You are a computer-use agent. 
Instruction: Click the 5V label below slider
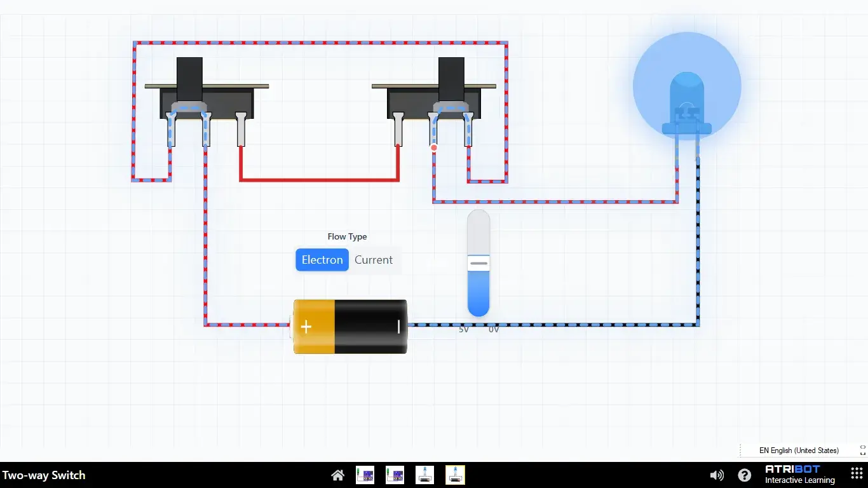tap(464, 330)
